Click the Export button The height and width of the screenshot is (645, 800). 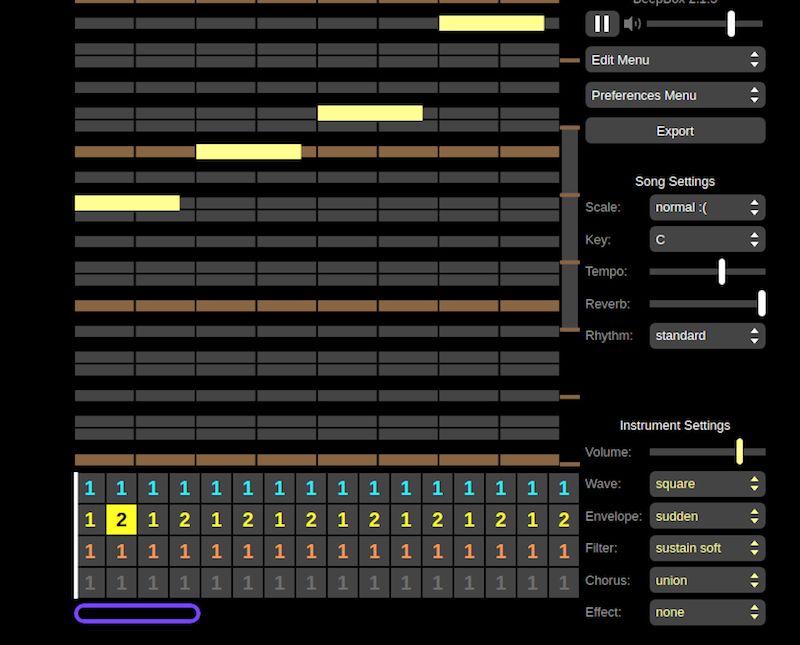pos(675,131)
